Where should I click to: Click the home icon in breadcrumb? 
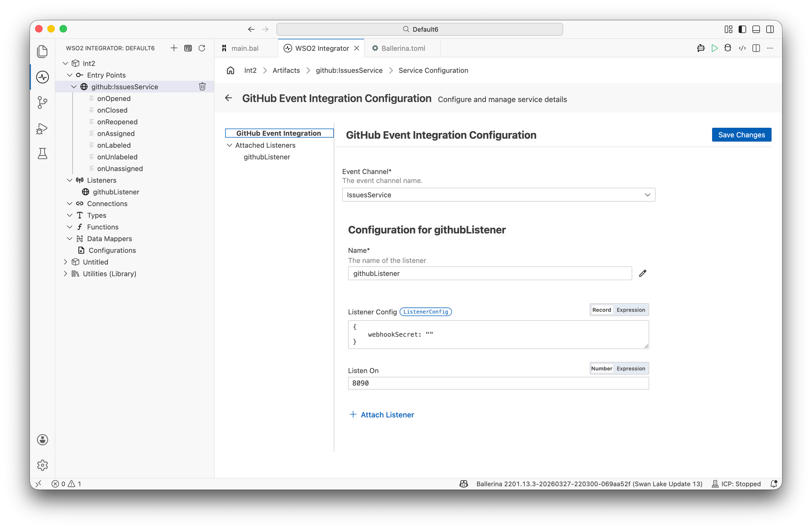point(230,70)
